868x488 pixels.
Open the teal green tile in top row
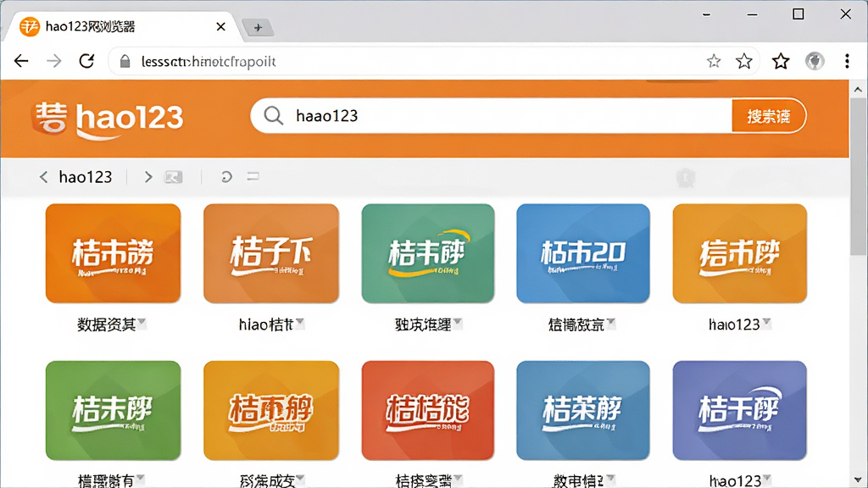[x=428, y=253]
